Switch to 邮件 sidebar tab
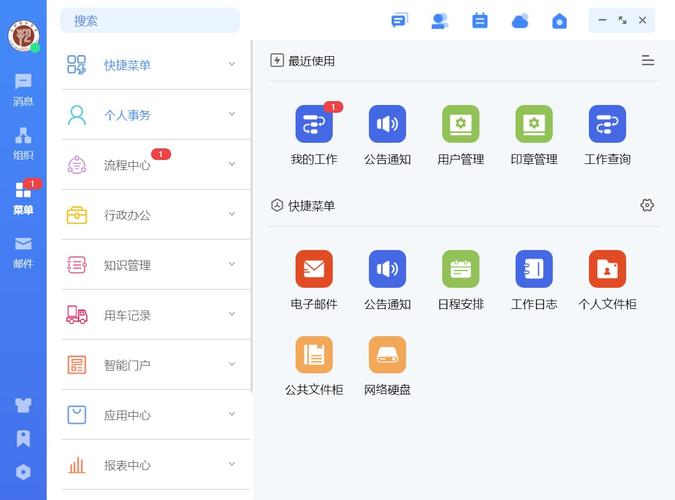Viewport: 675px width, 500px height. [x=23, y=250]
